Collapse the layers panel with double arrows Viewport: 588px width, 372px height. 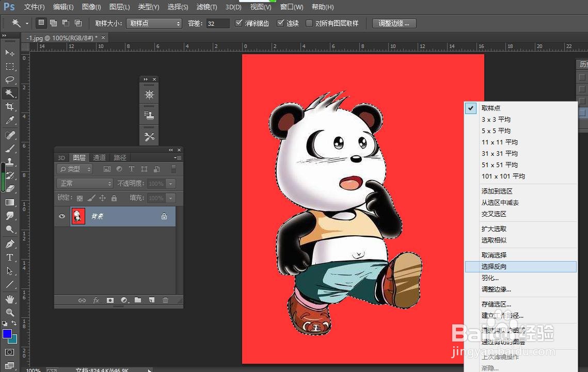click(x=171, y=150)
